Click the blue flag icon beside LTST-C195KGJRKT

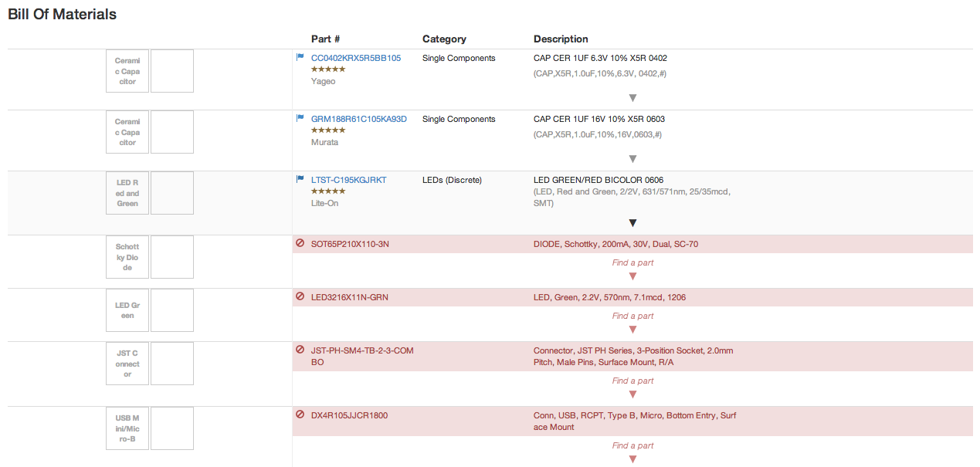(x=300, y=179)
